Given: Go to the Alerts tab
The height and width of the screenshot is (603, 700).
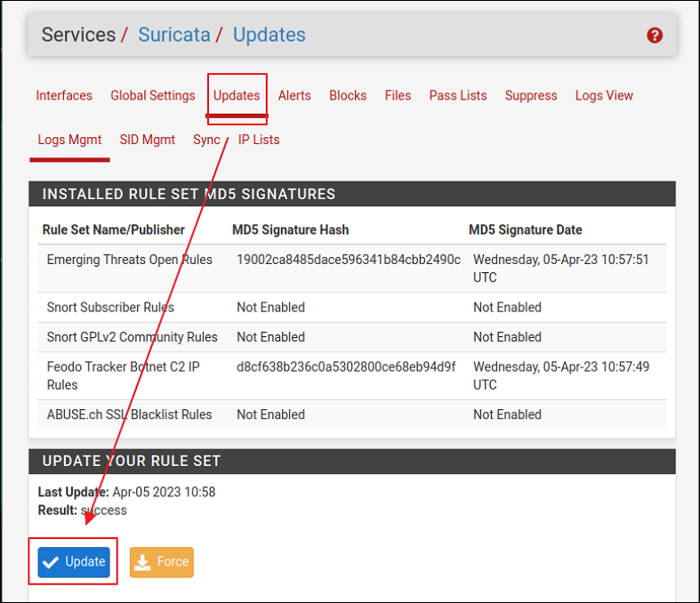Looking at the screenshot, I should coord(294,95).
